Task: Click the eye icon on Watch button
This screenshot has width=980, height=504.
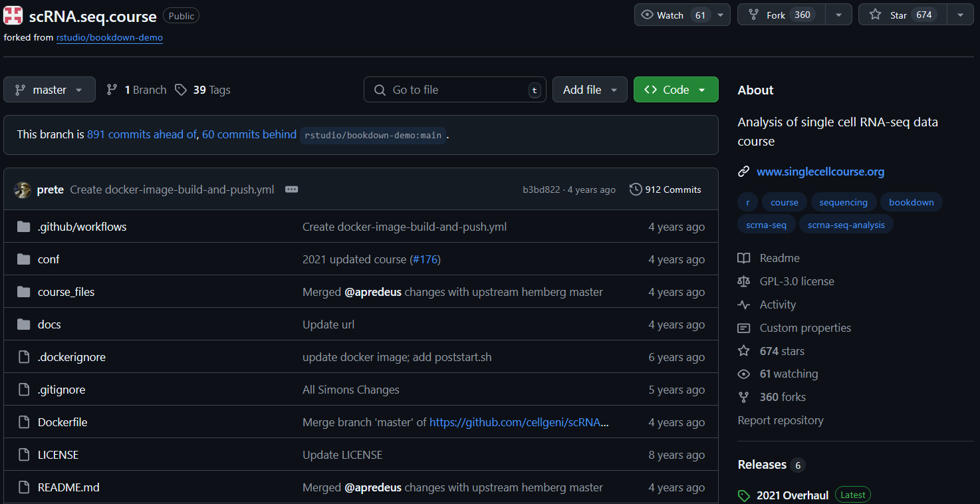Action: [x=647, y=15]
